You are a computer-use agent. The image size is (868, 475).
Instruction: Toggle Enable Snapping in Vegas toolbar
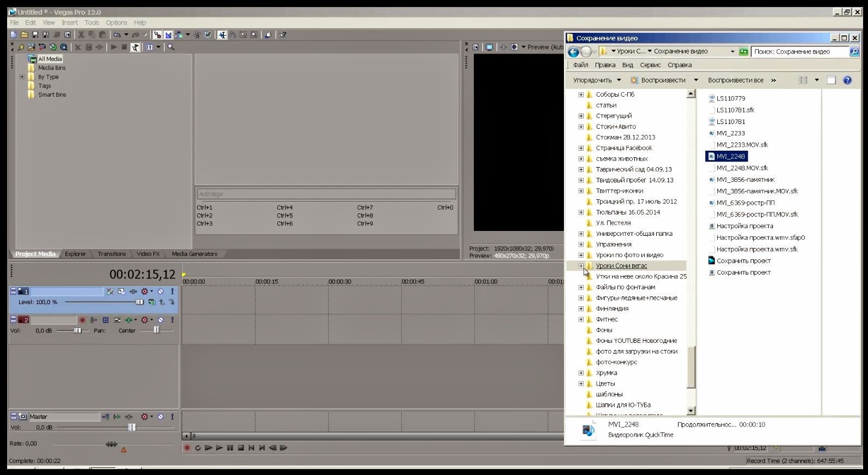[x=157, y=35]
